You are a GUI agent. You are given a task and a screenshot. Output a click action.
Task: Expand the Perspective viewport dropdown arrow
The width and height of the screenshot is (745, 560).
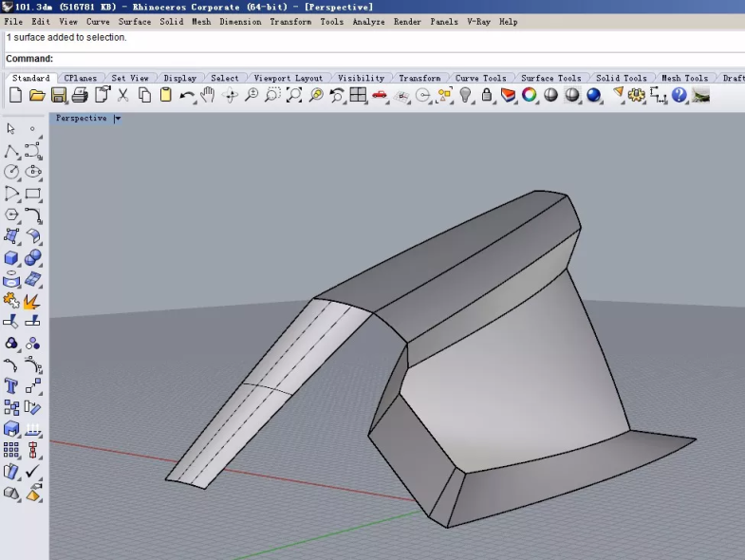[x=118, y=119]
